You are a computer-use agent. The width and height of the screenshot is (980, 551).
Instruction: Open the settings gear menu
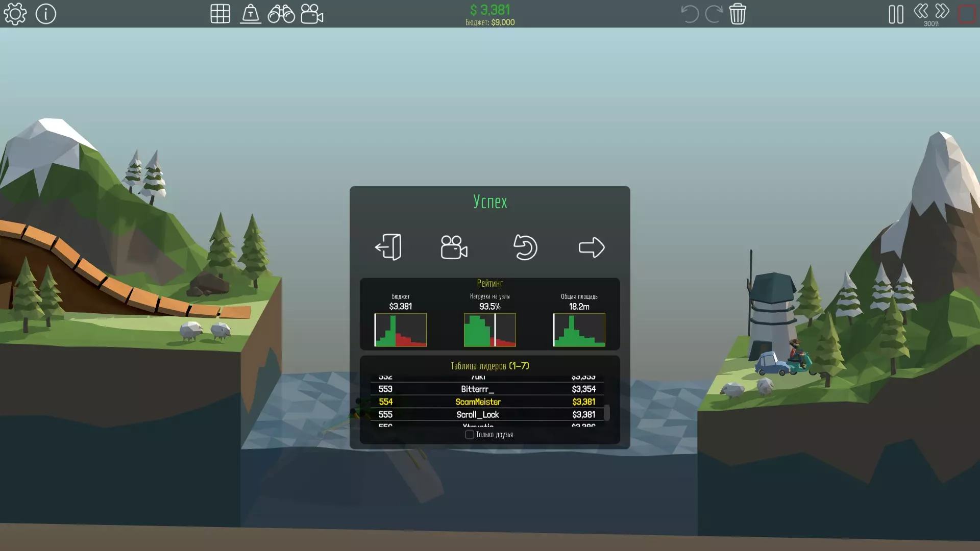[15, 14]
